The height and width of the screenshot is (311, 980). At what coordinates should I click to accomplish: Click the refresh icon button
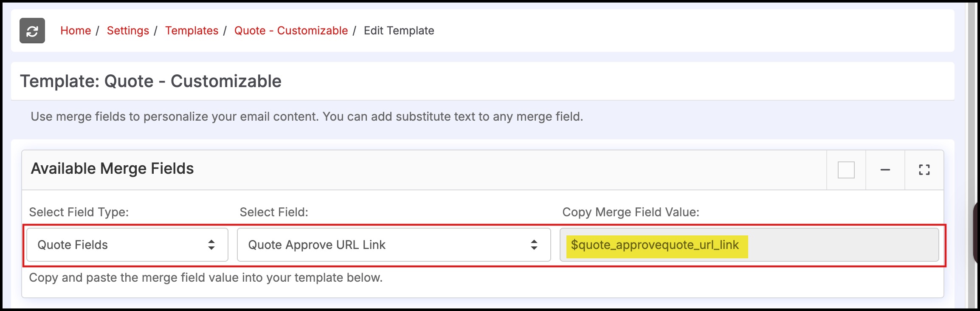click(x=32, y=31)
